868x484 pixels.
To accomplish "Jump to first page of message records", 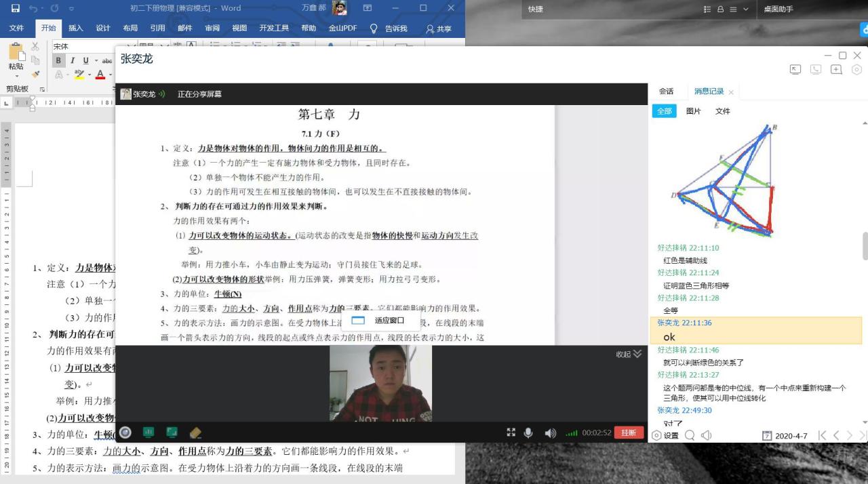I will [822, 436].
